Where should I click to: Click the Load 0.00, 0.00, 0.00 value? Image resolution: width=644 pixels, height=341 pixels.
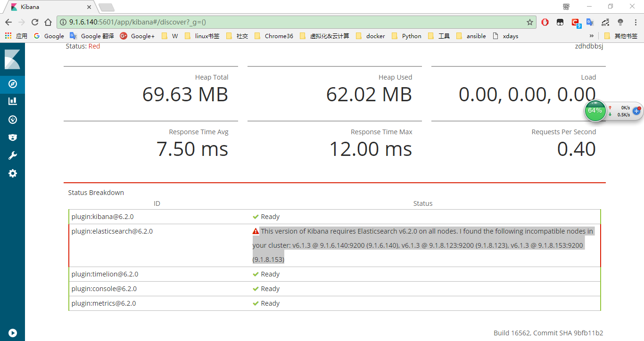(527, 95)
